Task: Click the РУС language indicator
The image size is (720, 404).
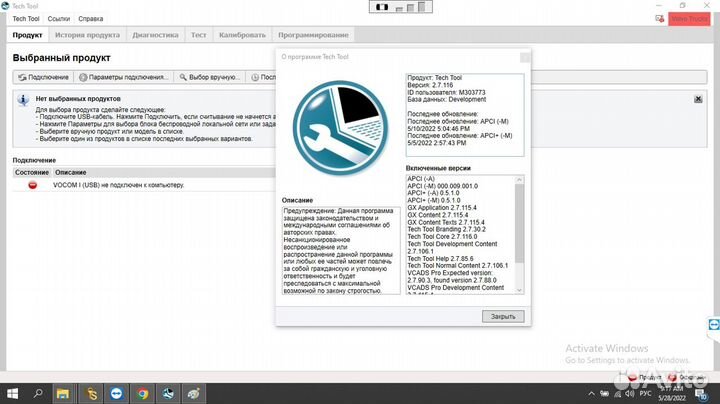Action: pos(645,393)
